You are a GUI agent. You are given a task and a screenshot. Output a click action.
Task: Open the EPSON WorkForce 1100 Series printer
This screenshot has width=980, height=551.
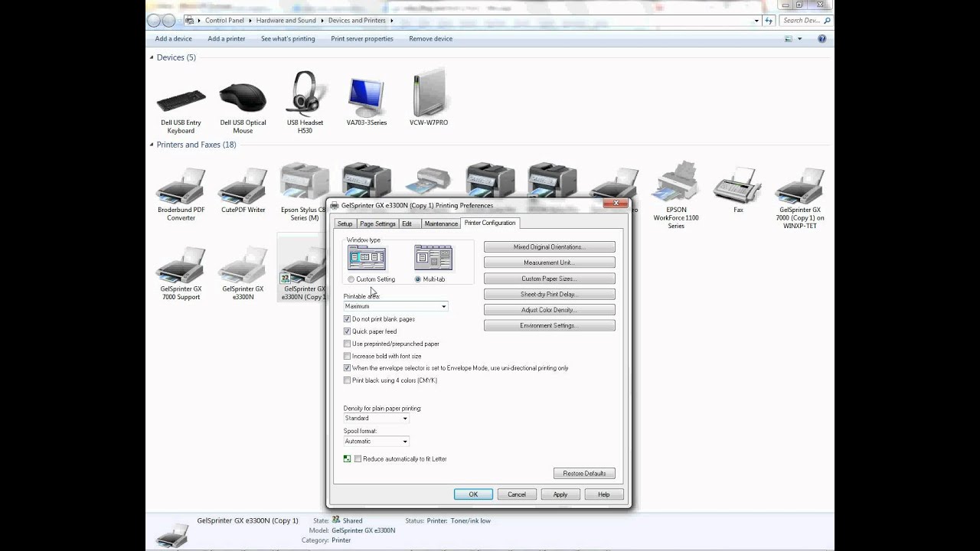click(675, 182)
